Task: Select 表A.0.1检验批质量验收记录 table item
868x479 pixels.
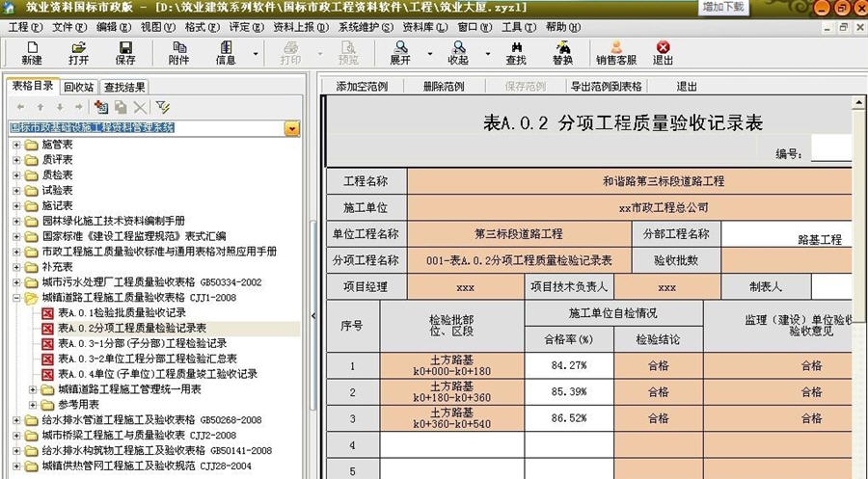Action: pos(122,312)
